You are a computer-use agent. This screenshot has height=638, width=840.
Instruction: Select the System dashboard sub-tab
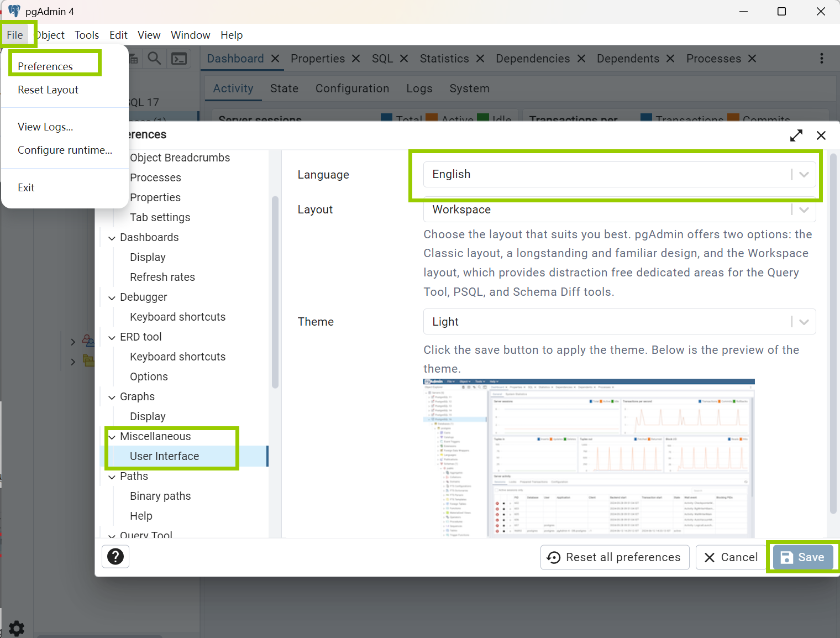(469, 88)
